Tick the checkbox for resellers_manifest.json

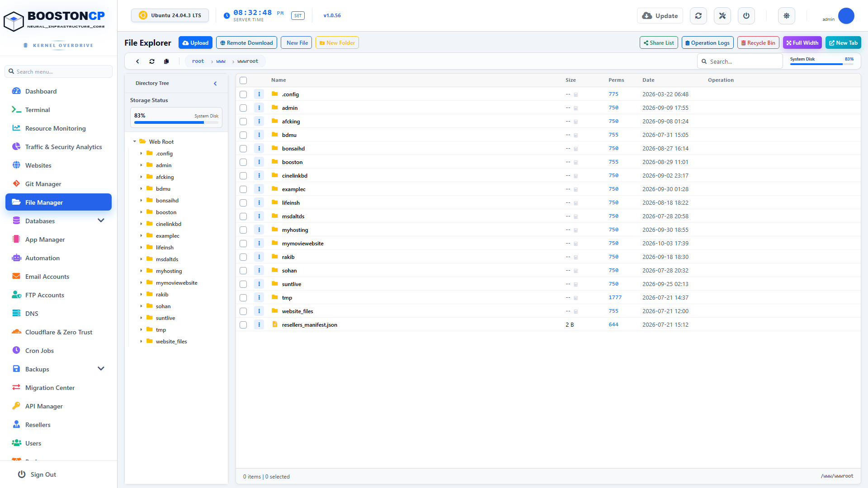(243, 325)
